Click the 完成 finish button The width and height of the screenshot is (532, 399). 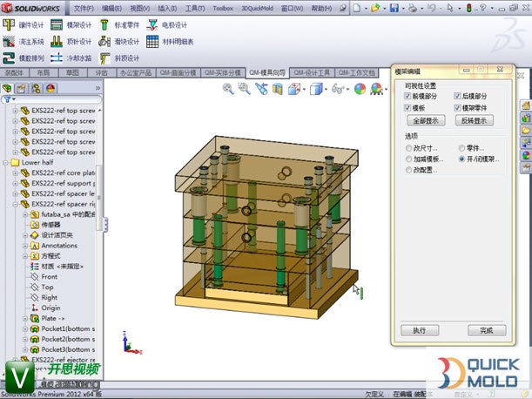pyautogui.click(x=487, y=330)
